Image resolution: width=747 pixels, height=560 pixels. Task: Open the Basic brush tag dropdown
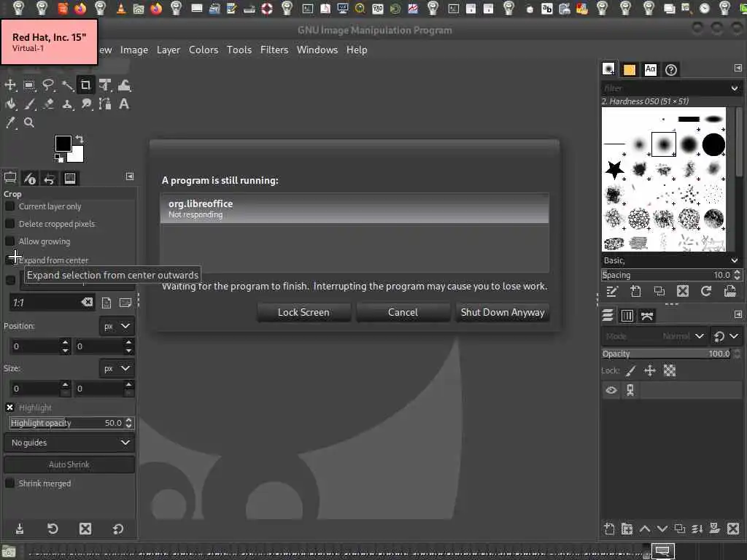[734, 260]
